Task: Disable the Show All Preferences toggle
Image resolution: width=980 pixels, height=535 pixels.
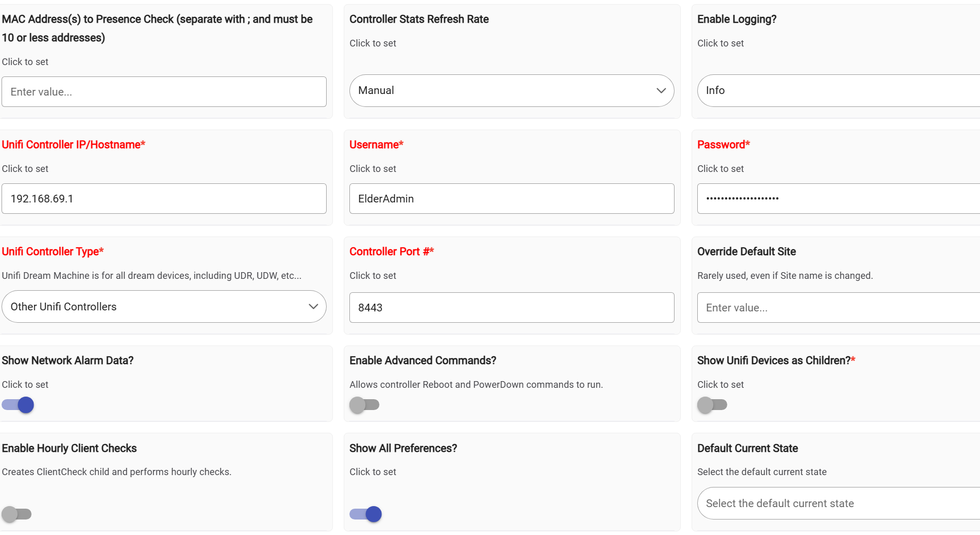Action: coord(365,514)
